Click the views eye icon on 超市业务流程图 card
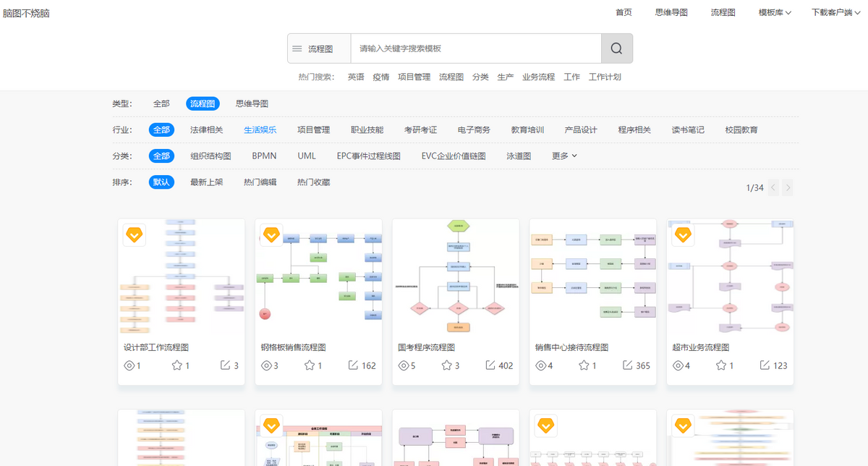Image resolution: width=868 pixels, height=466 pixels. 679,365
